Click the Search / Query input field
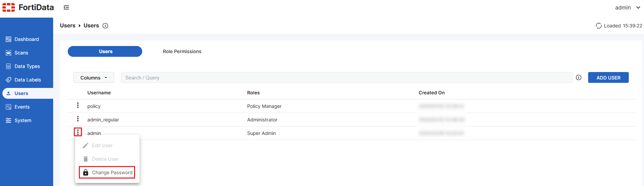This screenshot has width=644, height=186. point(346,77)
